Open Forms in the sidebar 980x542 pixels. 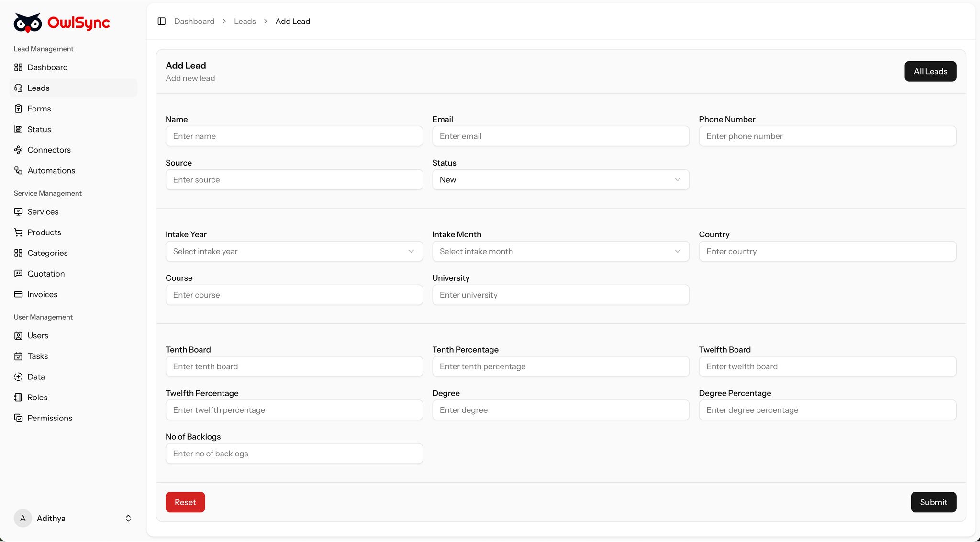(x=39, y=109)
